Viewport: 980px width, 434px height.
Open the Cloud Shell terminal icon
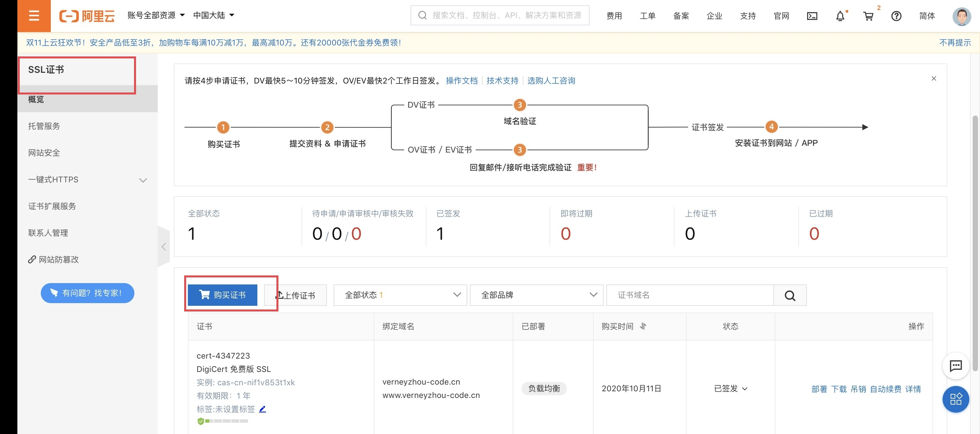tap(812, 16)
